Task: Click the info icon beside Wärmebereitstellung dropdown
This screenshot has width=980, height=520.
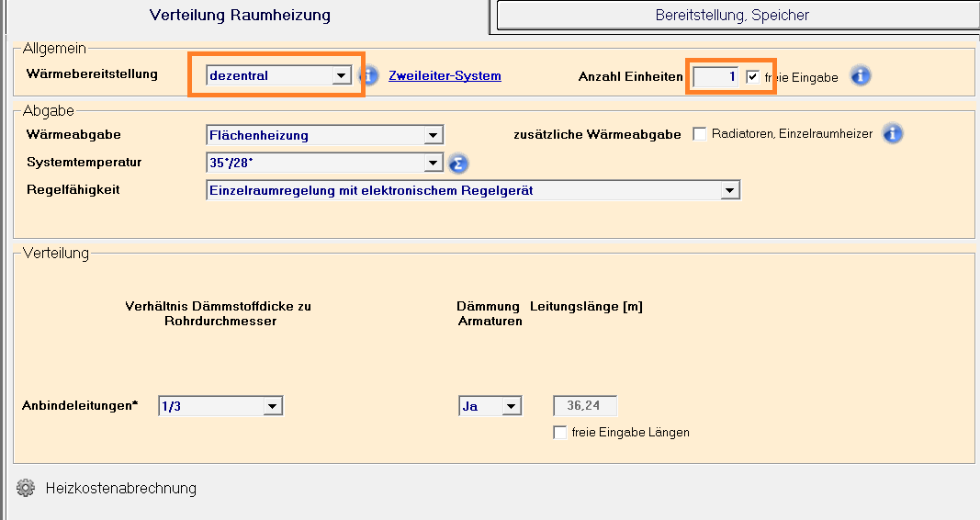Action: point(369,76)
